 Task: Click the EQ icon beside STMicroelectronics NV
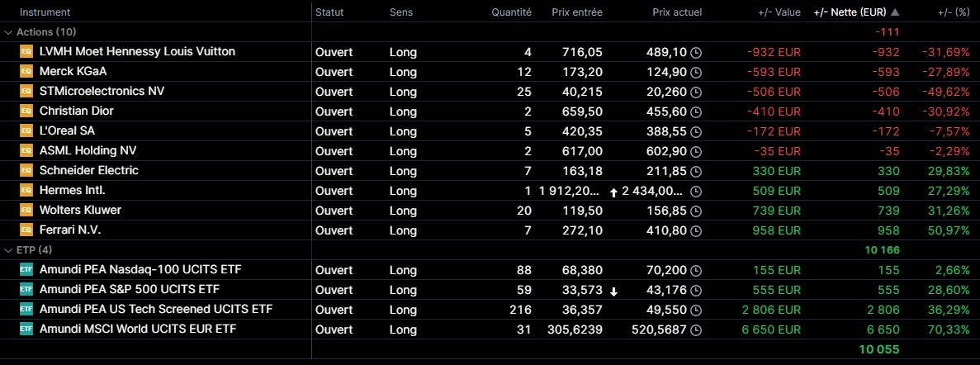pyautogui.click(x=26, y=91)
